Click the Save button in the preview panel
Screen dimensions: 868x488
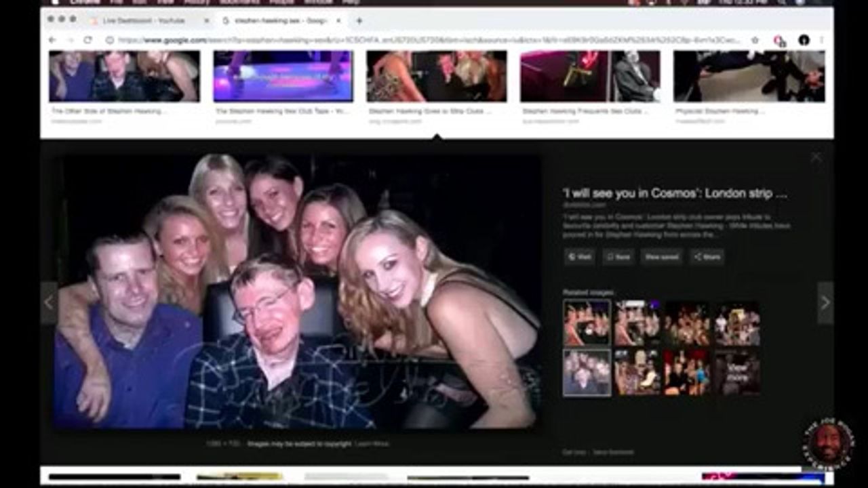[x=618, y=257]
